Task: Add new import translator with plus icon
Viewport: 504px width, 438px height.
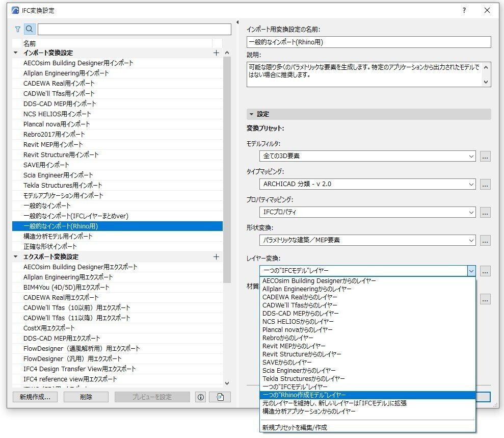Action: (216, 53)
